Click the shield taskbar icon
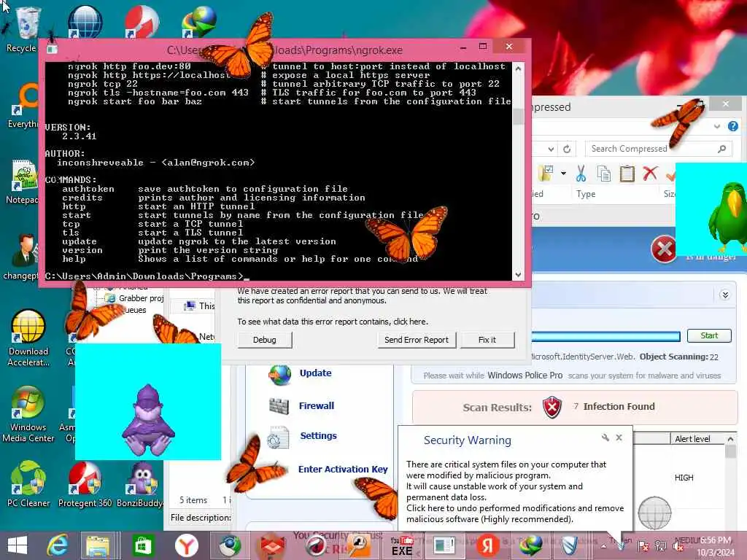747x560 pixels. [569, 545]
